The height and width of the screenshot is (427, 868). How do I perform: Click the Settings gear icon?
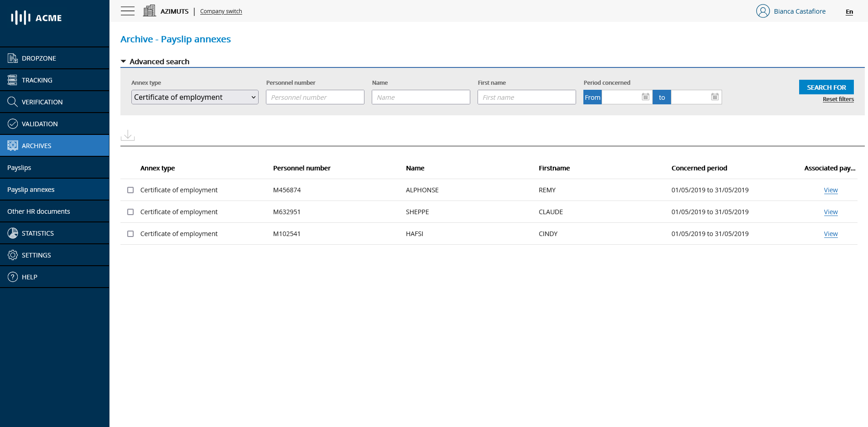(13, 255)
